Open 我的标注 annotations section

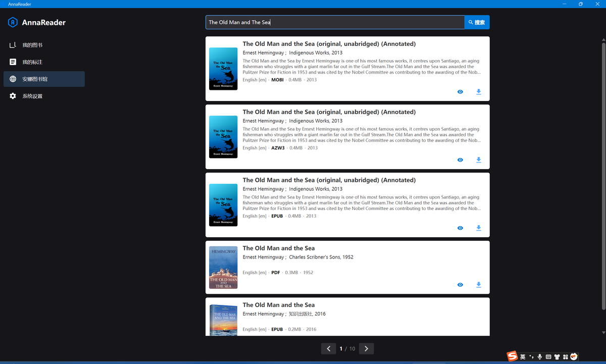click(44, 62)
